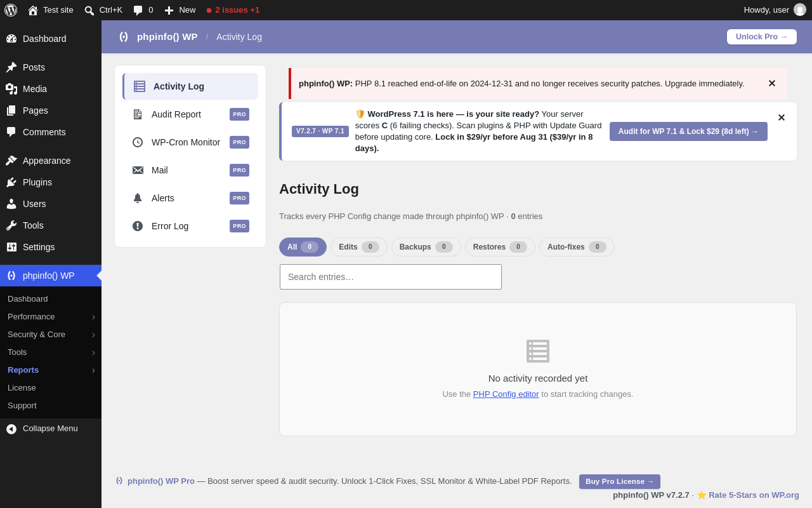Screen dimensions: 812x508
Task: Select the Auto-fixes filter tab
Action: (x=577, y=247)
